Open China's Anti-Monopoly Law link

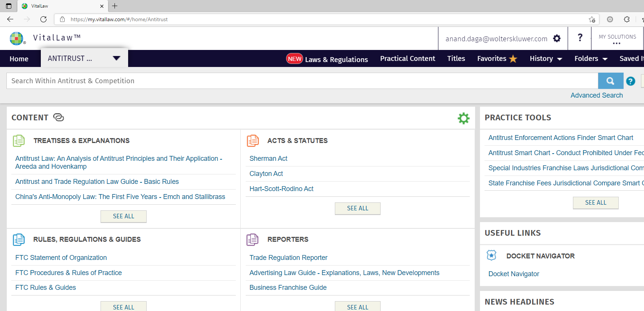(x=120, y=197)
